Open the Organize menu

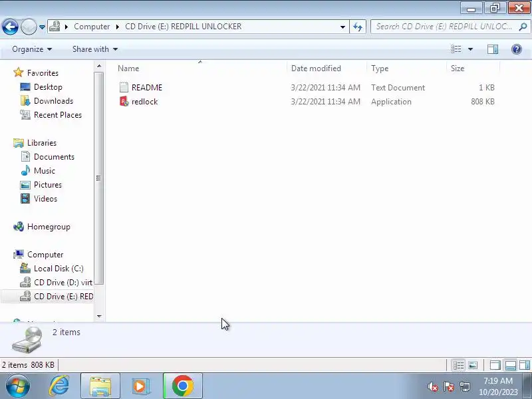[32, 49]
